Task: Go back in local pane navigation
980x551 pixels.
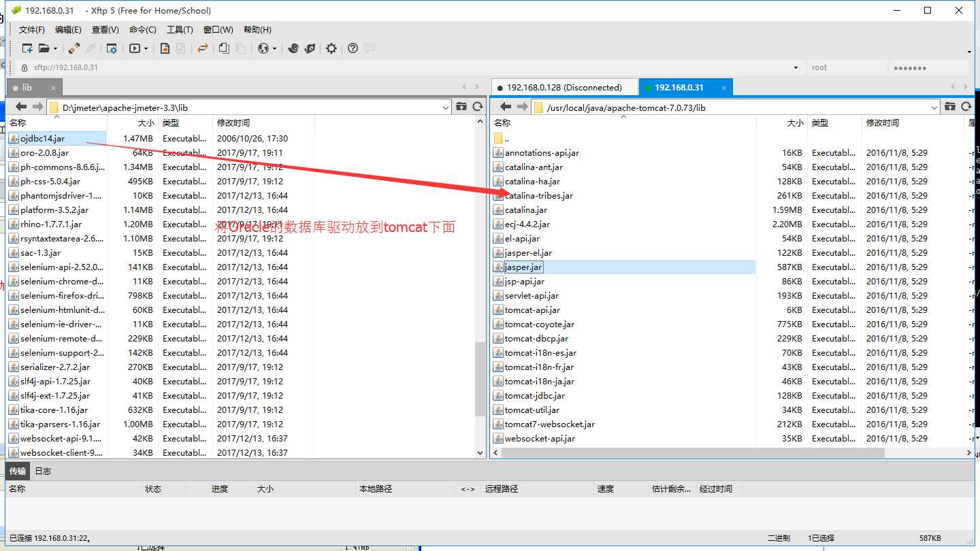Action: 21,107
